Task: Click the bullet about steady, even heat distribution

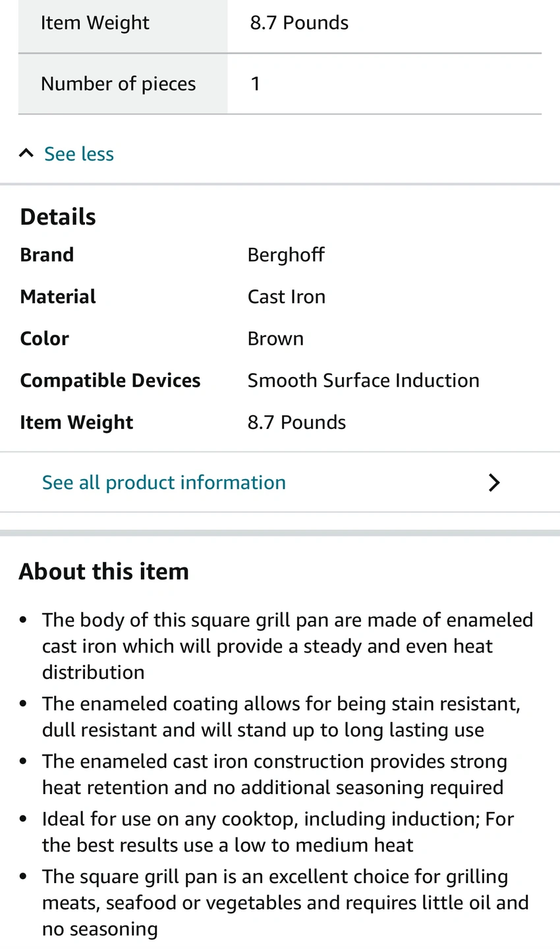Action: tap(287, 646)
